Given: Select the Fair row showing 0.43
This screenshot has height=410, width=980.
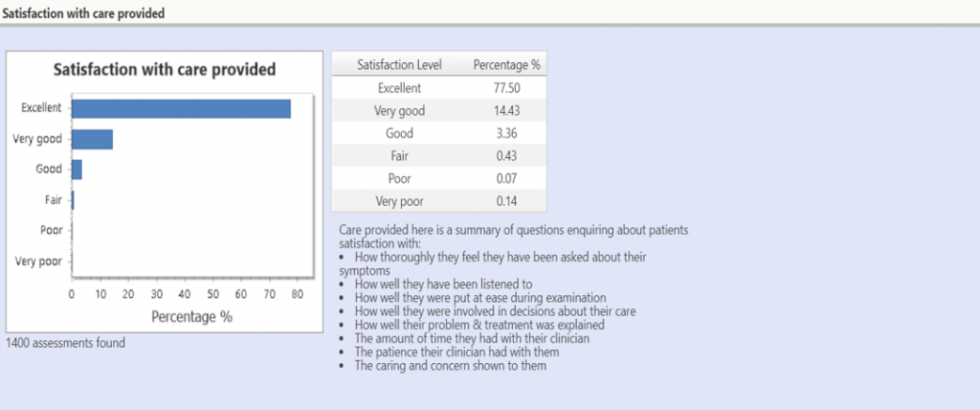Looking at the screenshot, I should tap(438, 155).
